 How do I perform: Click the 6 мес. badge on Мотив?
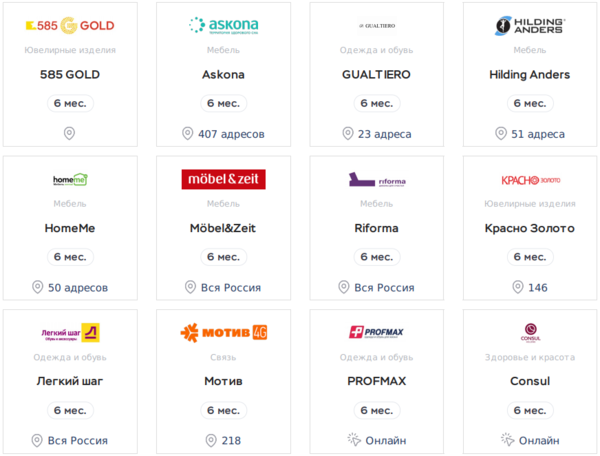tap(223, 410)
